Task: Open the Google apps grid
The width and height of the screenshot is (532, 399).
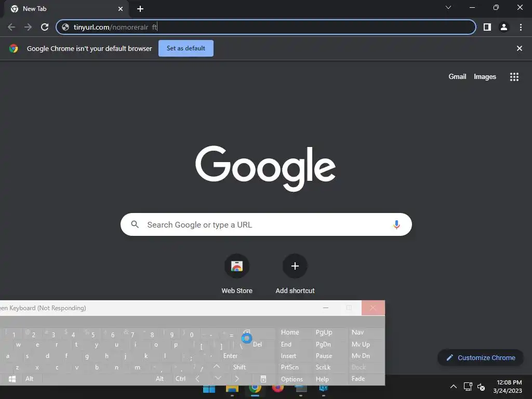Action: click(x=514, y=77)
